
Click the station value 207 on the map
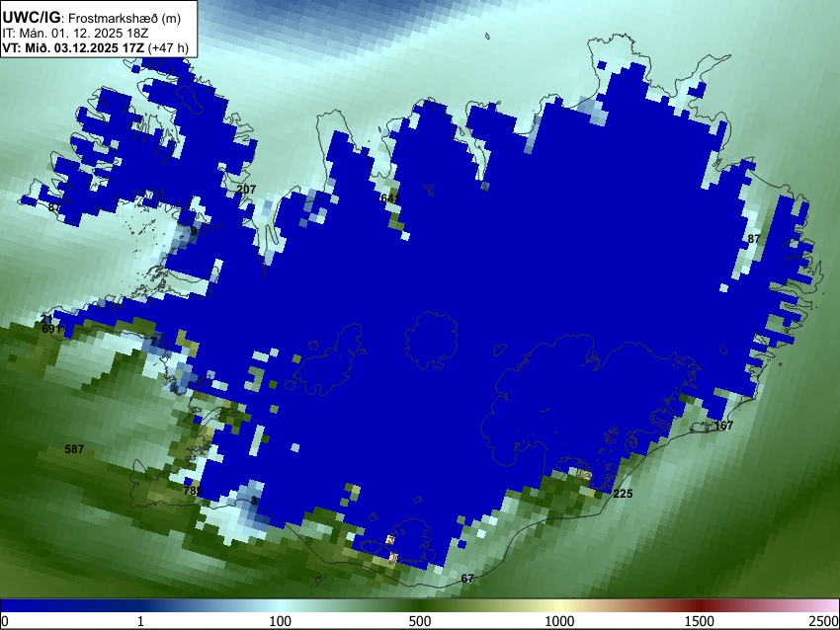tap(246, 190)
